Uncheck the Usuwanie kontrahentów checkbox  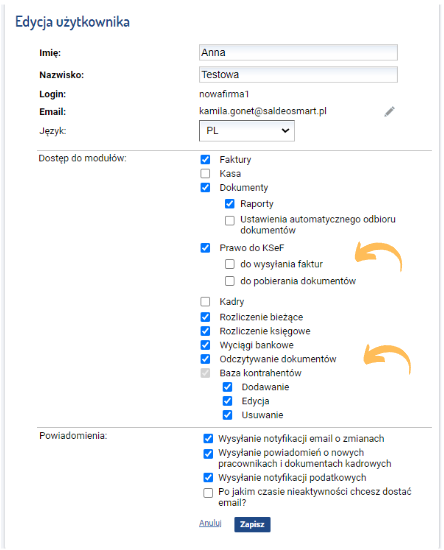(227, 415)
